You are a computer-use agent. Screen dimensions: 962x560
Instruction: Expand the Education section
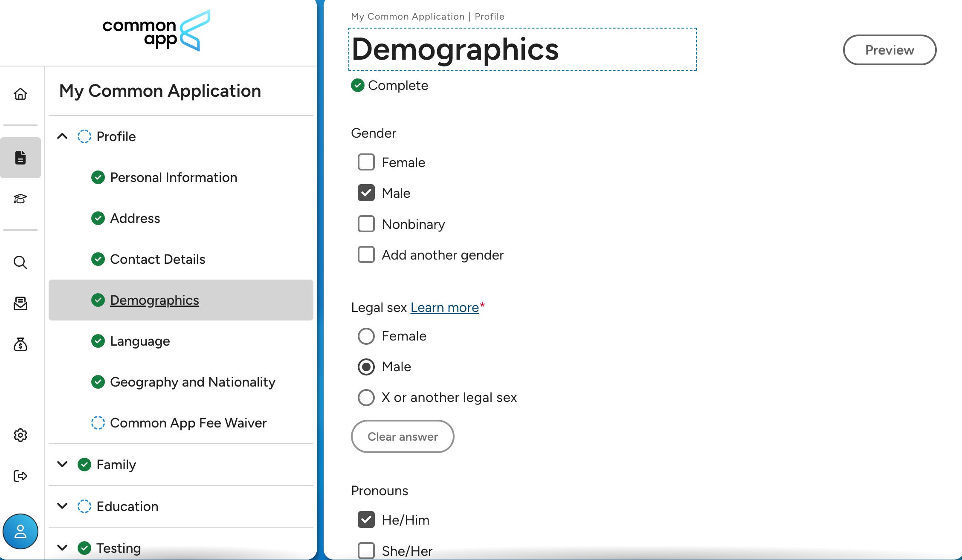[62, 506]
